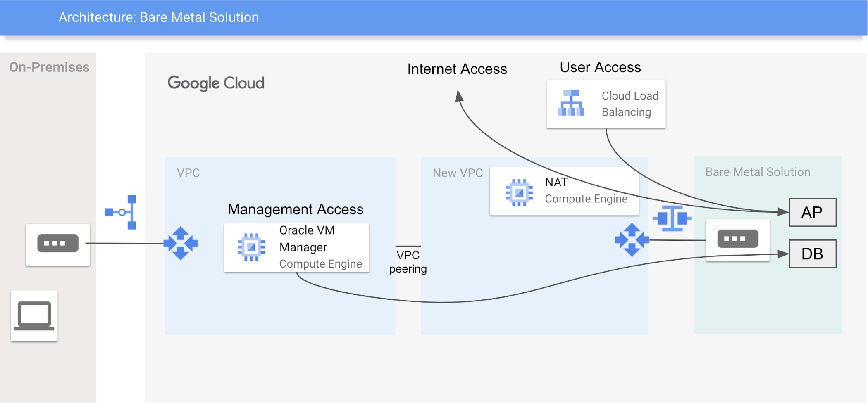Select the Cloud Interconnect icon near On-Premises
Viewport: 868px width, 403px height.
click(121, 212)
